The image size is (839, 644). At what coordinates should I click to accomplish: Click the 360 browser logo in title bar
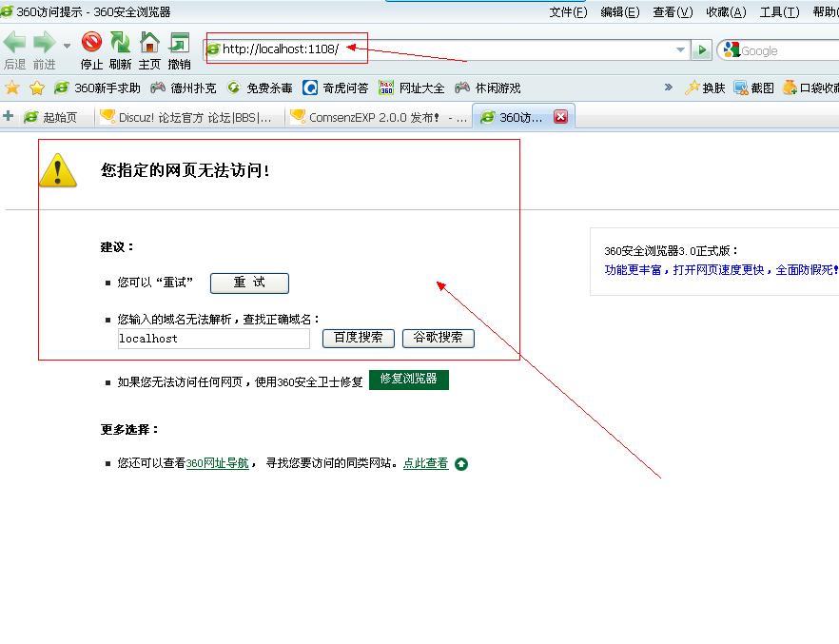(7, 11)
